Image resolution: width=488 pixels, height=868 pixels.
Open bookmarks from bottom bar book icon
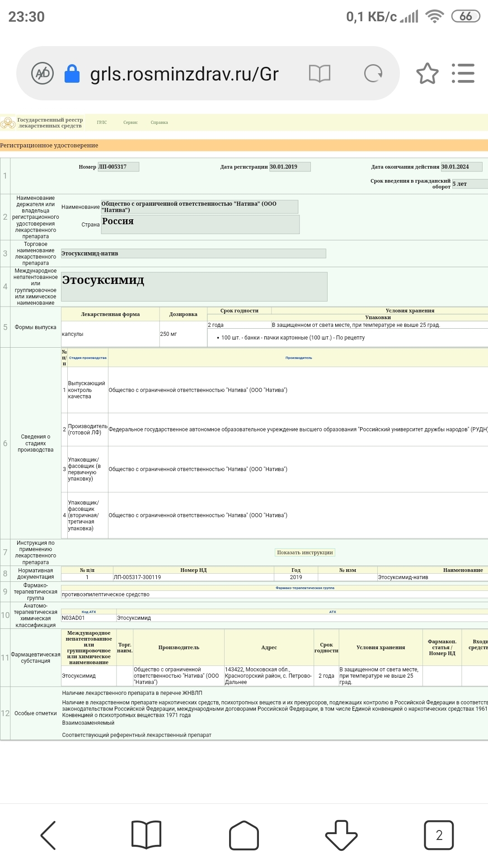pyautogui.click(x=146, y=835)
